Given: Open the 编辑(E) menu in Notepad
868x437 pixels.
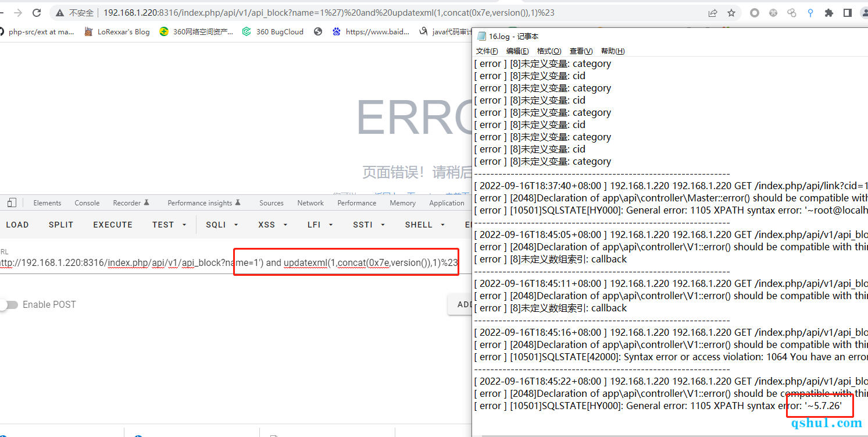Looking at the screenshot, I should coord(517,51).
